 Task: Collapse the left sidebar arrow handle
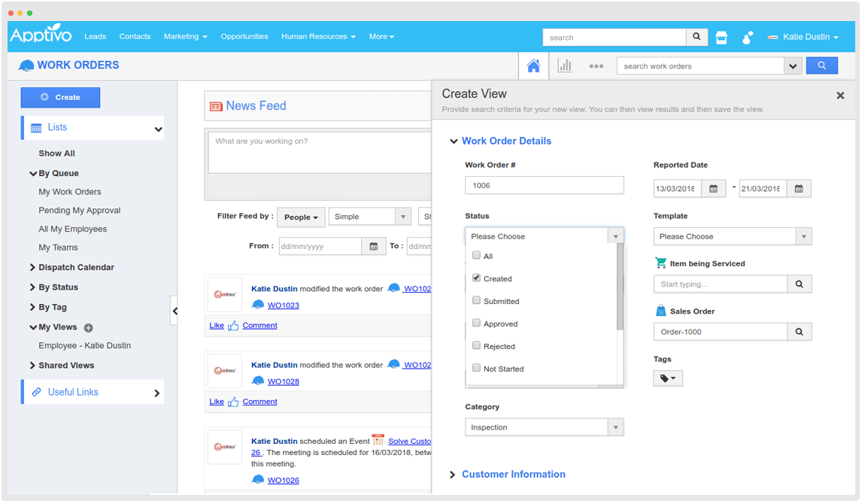click(175, 312)
